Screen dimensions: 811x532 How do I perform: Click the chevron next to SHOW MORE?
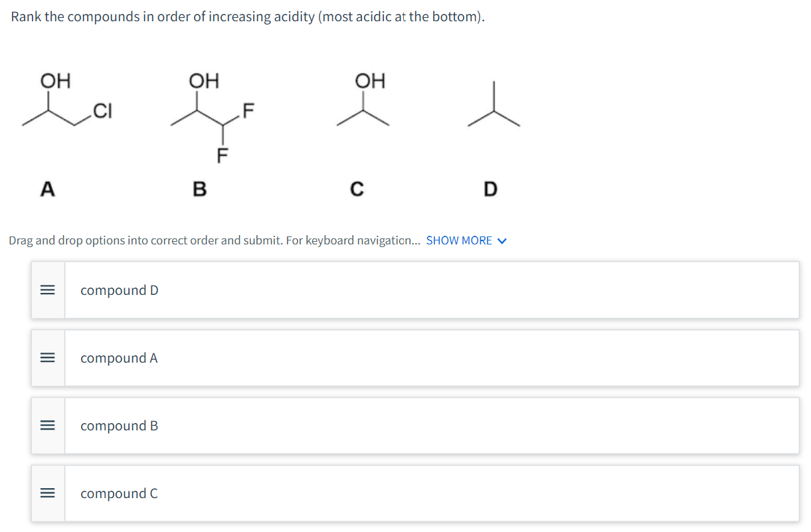[501, 240]
